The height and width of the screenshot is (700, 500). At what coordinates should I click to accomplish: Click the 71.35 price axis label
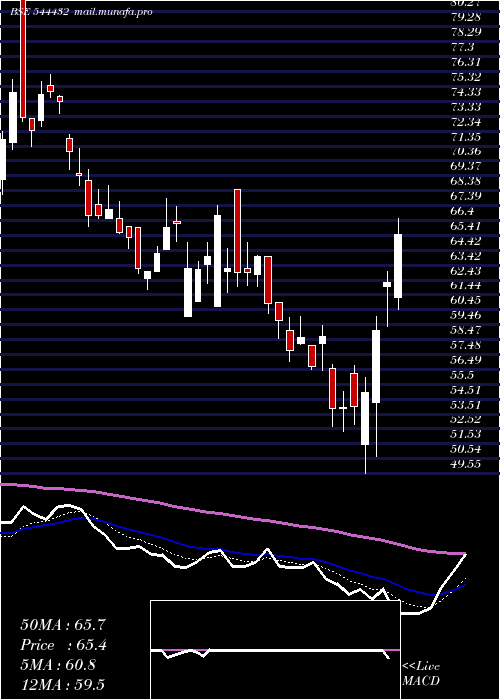(466, 136)
